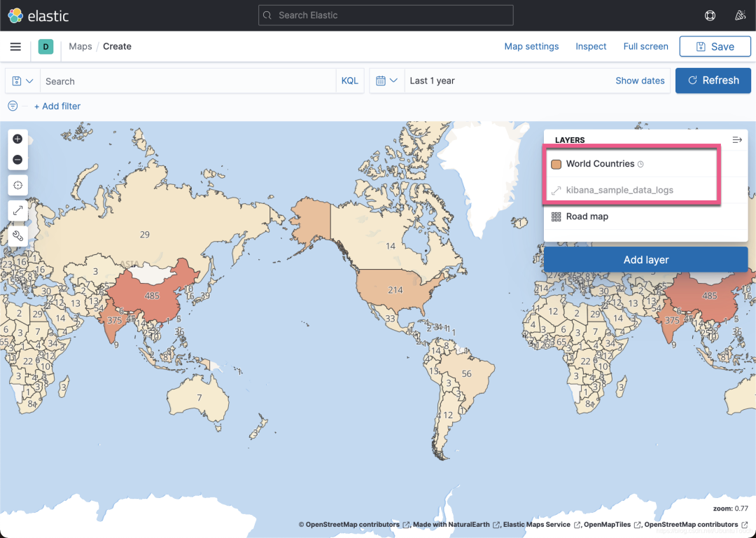The image size is (756, 538).
Task: Click Australia labeled 7
Action: click(x=199, y=398)
